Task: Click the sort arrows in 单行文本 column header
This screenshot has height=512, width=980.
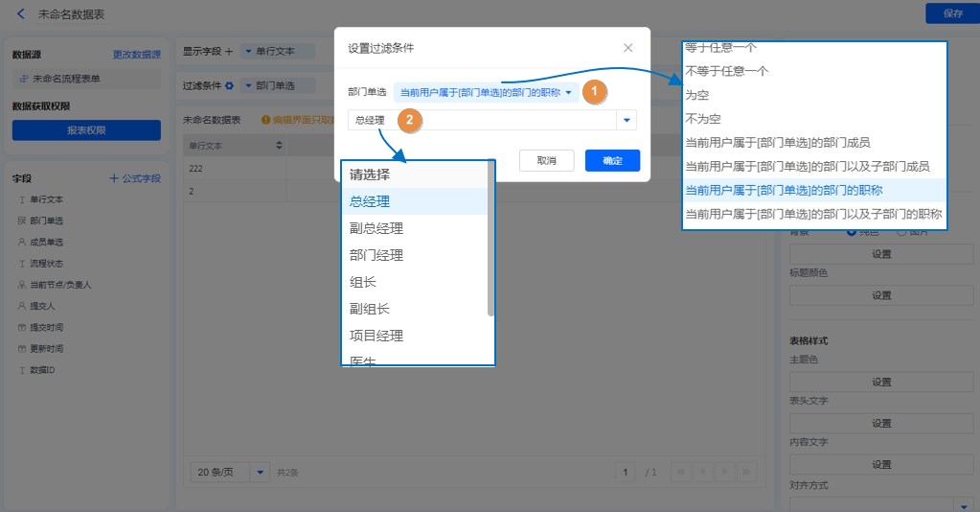Action: coord(279,146)
